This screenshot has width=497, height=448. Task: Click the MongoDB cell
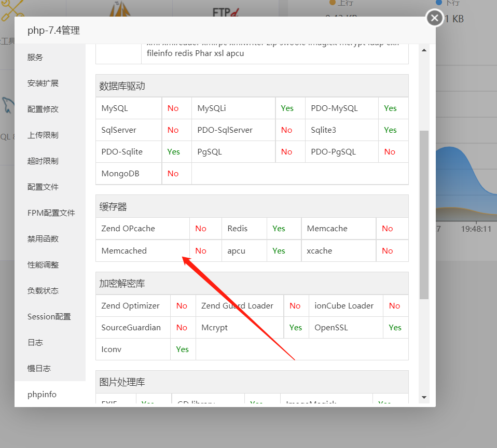129,174
